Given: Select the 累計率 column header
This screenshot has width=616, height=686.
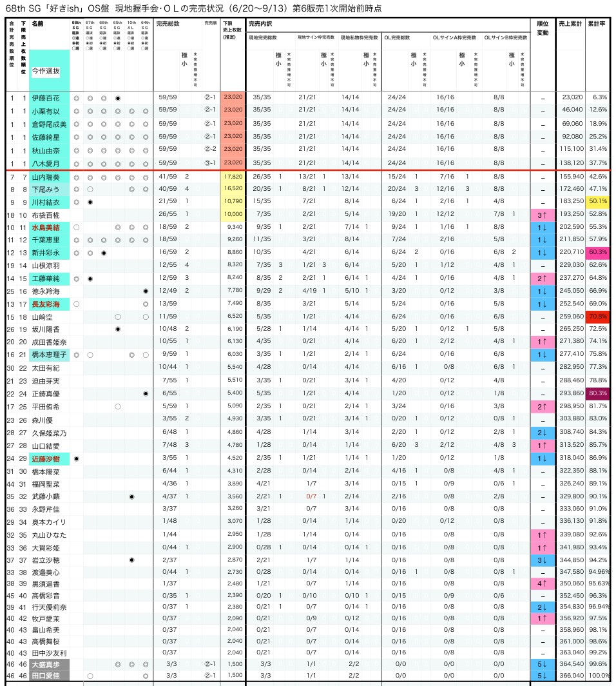Looking at the screenshot, I should 597,24.
